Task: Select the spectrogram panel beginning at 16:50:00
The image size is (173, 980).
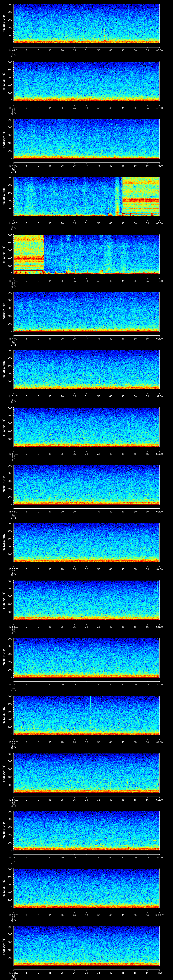Action: coord(86,370)
